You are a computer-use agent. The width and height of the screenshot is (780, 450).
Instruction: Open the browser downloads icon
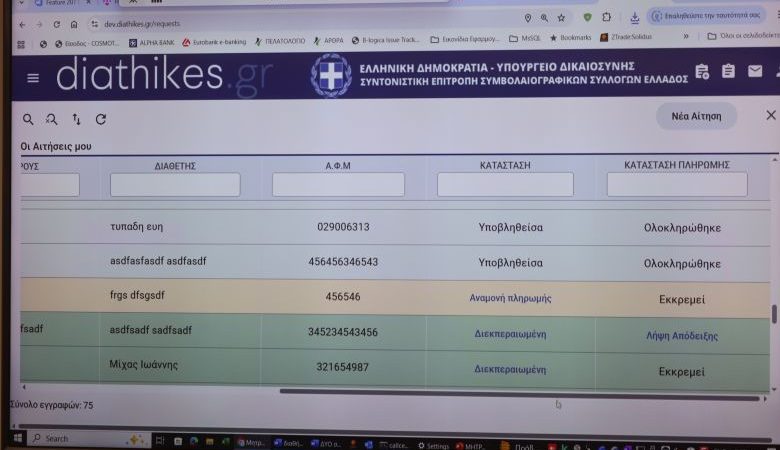click(x=634, y=18)
